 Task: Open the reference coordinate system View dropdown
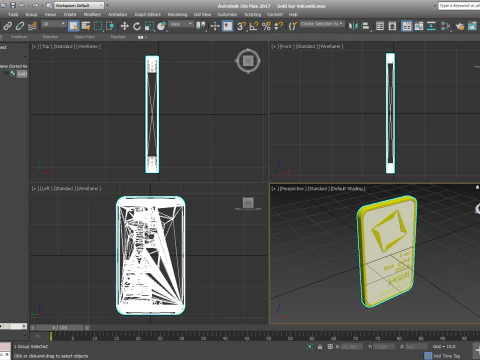coord(181,24)
